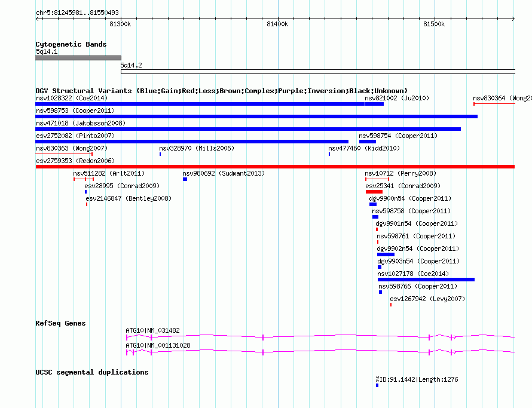Open esv2146847 (Bentley2008) label
Viewport: 532px width, 408px height.
click(129, 198)
